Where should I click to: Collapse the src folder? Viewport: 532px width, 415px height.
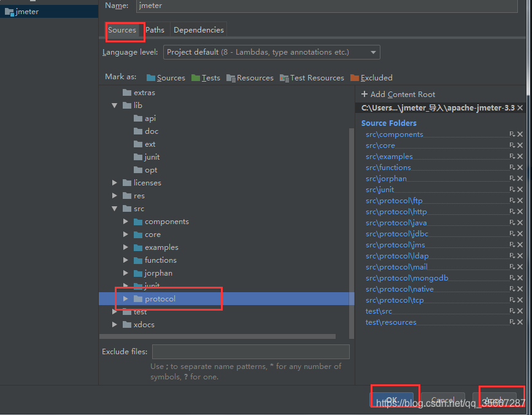click(115, 209)
